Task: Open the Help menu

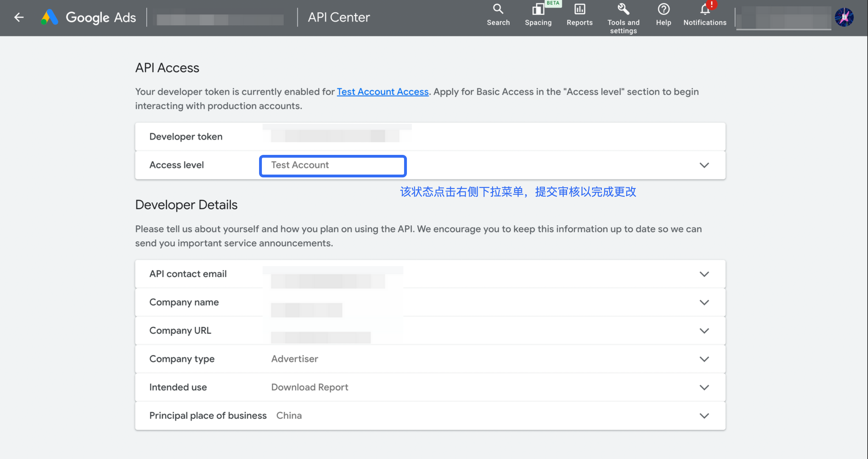Action: click(x=663, y=15)
